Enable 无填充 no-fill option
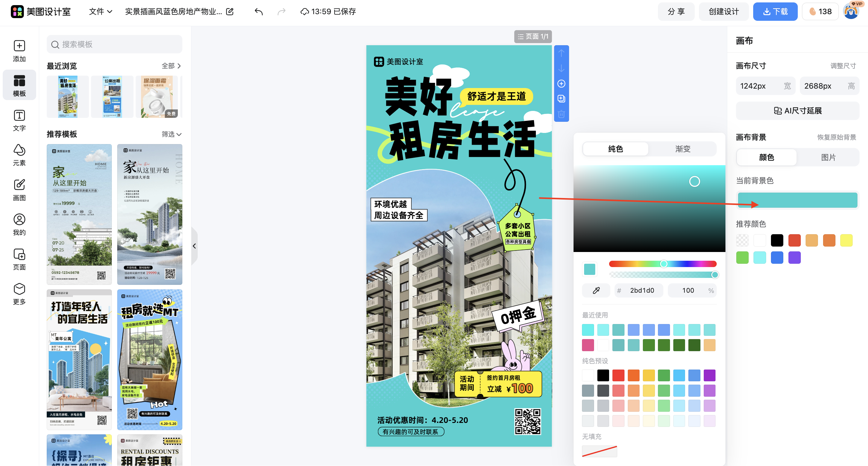The width and height of the screenshot is (868, 466). pyautogui.click(x=599, y=451)
